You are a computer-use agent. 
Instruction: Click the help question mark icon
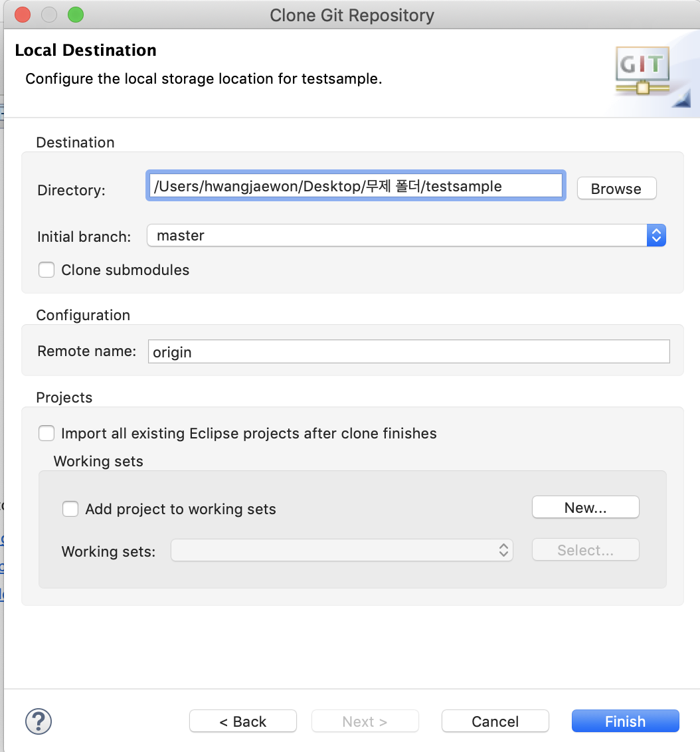39,721
